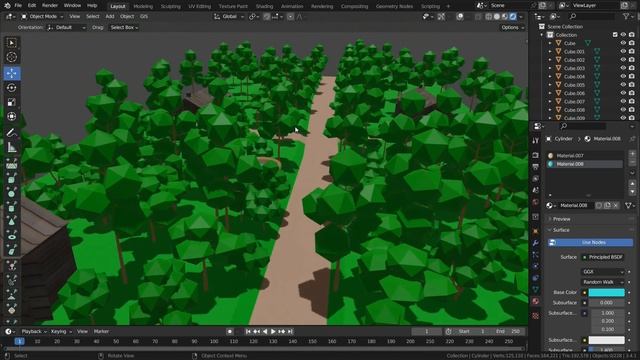Switch to Shading workspace tab
The width and height of the screenshot is (640, 360).
[264, 6]
